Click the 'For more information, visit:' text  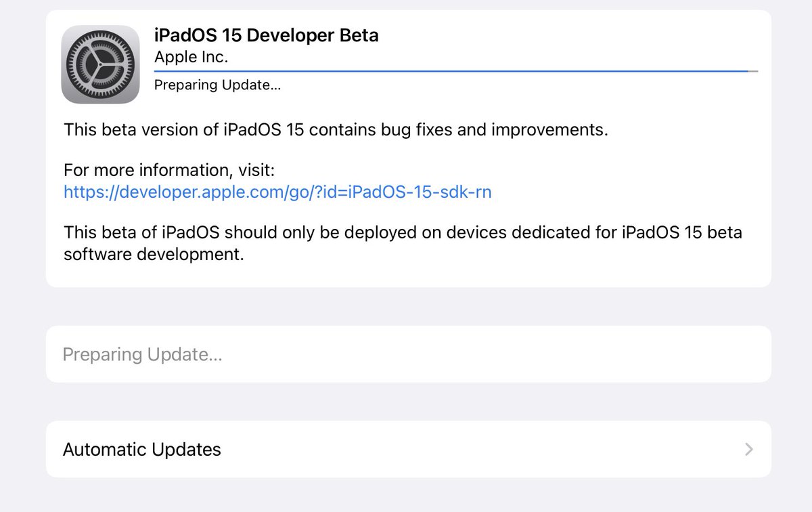[169, 169]
